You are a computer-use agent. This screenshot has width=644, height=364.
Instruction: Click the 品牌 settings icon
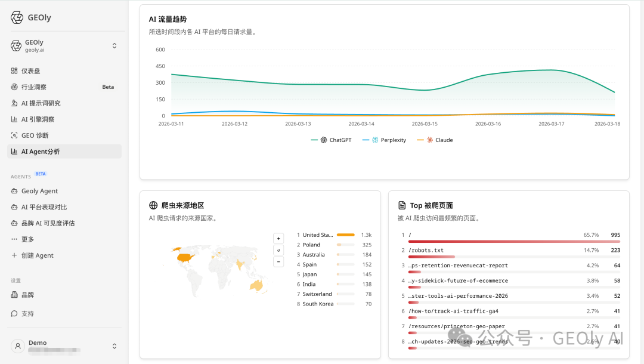point(14,295)
